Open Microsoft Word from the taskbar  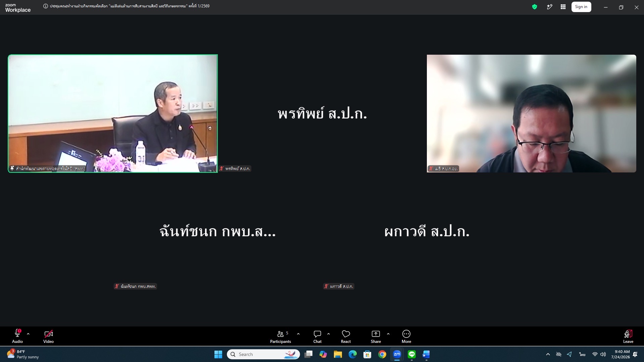(427, 354)
